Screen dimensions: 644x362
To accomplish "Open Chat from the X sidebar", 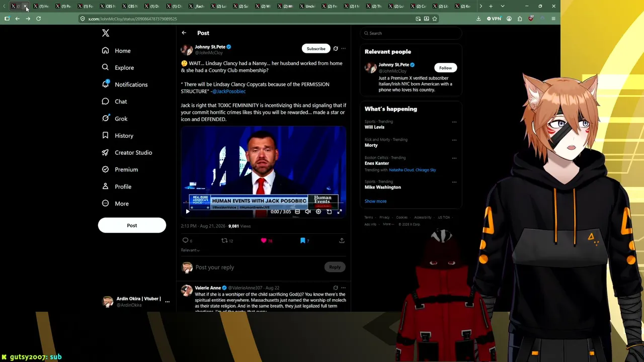I will [114, 102].
